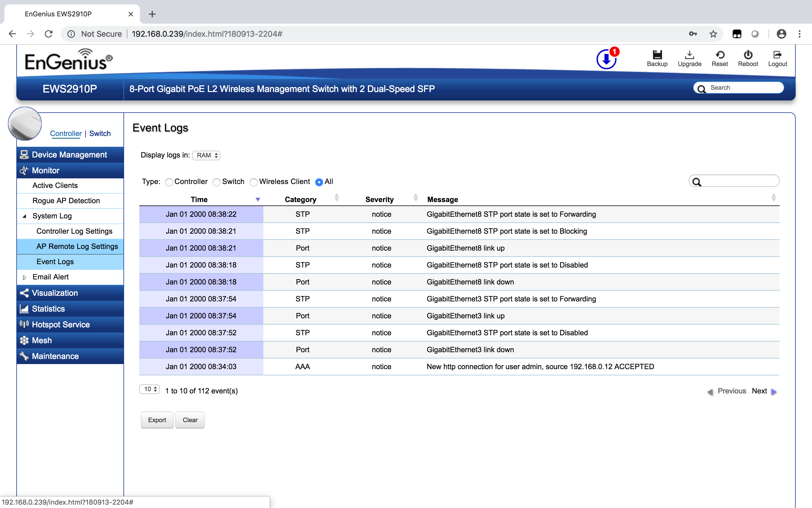The height and width of the screenshot is (508, 812).
Task: Sort logs by Severity column arrows
Action: point(415,198)
